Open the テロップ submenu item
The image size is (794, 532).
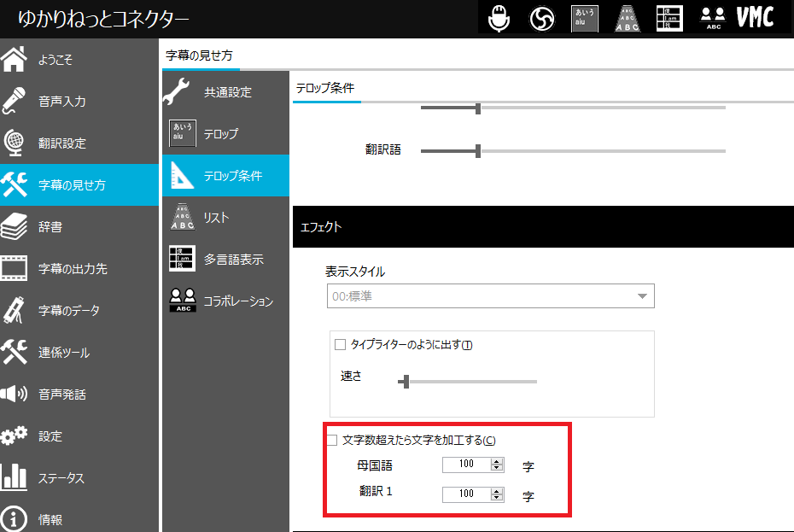coord(226,134)
